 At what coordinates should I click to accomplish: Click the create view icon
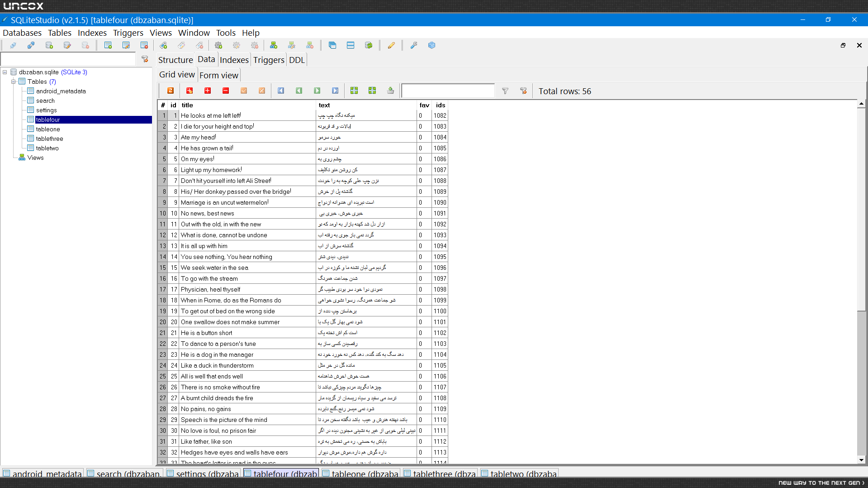(x=274, y=45)
